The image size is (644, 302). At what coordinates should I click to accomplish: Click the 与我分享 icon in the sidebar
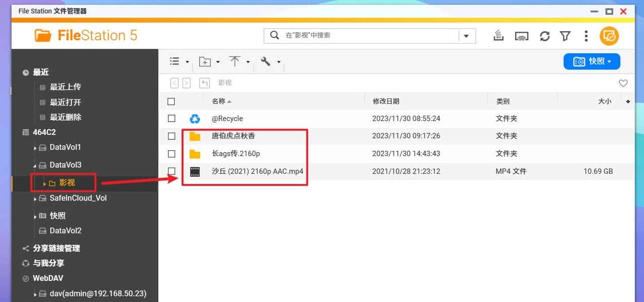point(26,263)
